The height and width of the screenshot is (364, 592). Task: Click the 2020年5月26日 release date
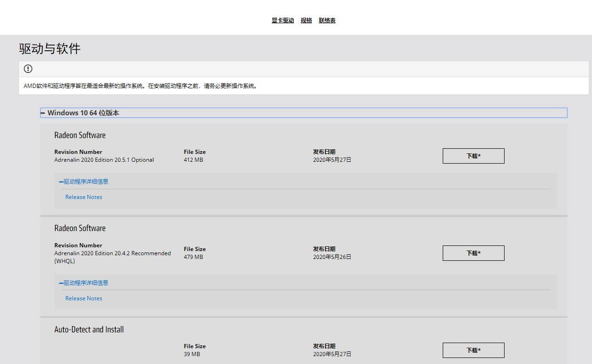click(332, 257)
